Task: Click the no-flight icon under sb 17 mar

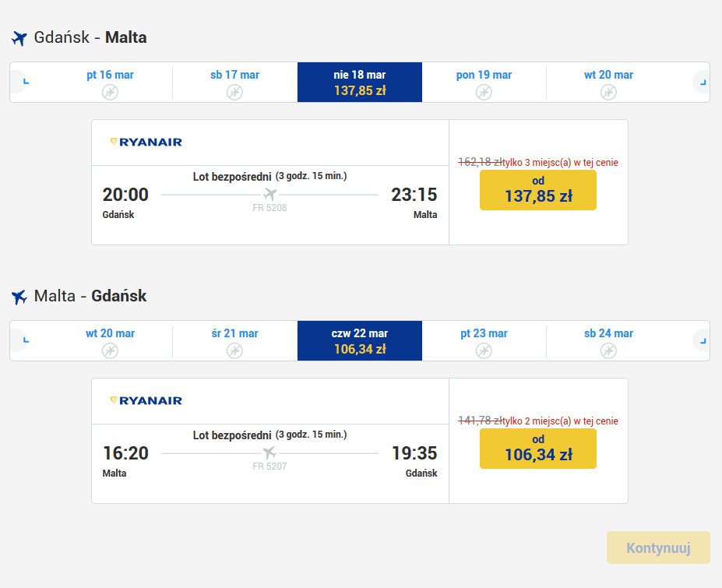Action: point(235,92)
